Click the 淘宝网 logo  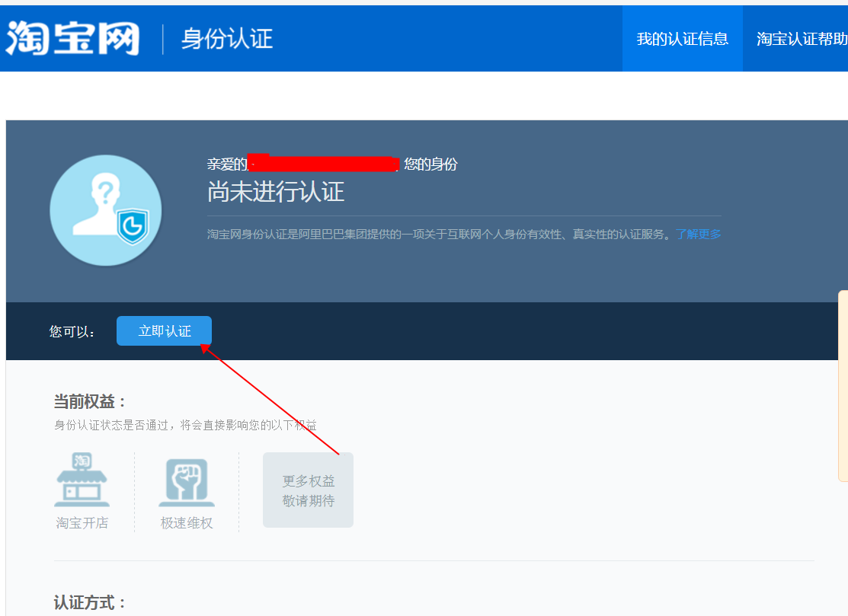[x=72, y=38]
